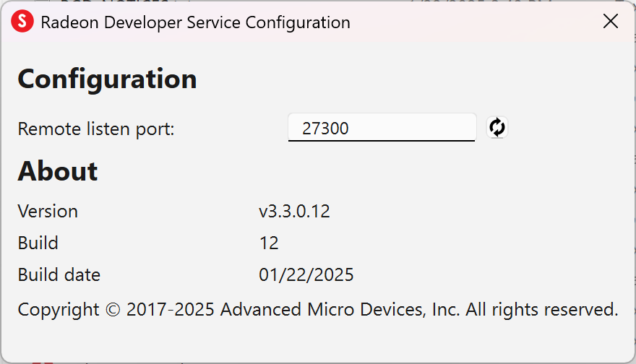Select the Version label in About
Viewport: 636px width, 364px height.
[48, 212]
